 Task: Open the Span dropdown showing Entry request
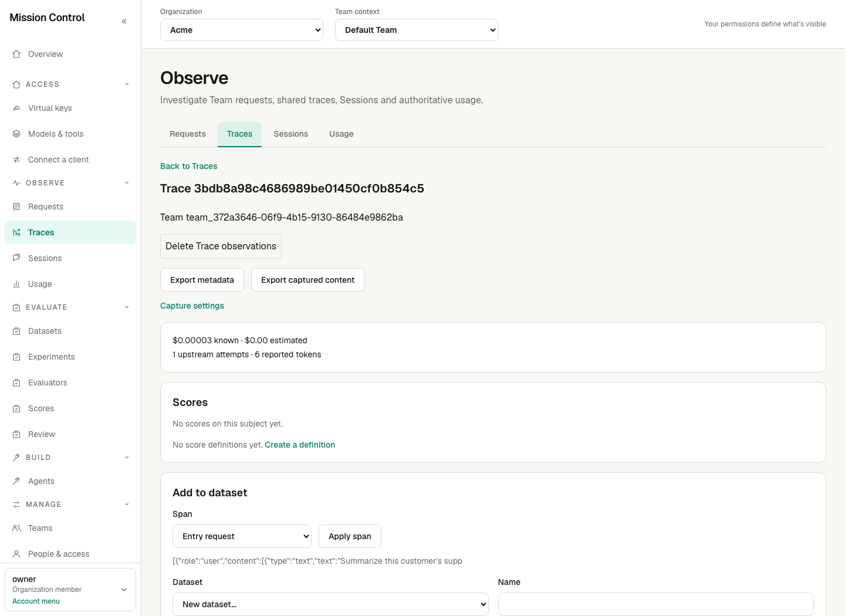242,536
